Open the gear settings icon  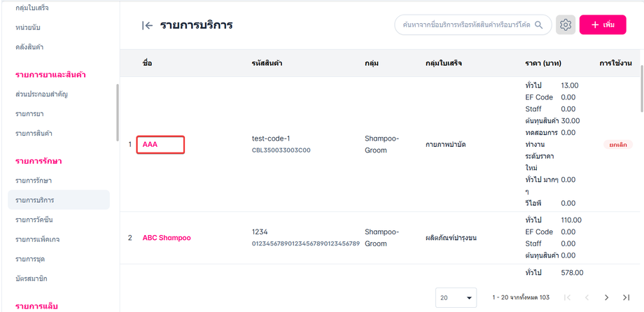[566, 25]
